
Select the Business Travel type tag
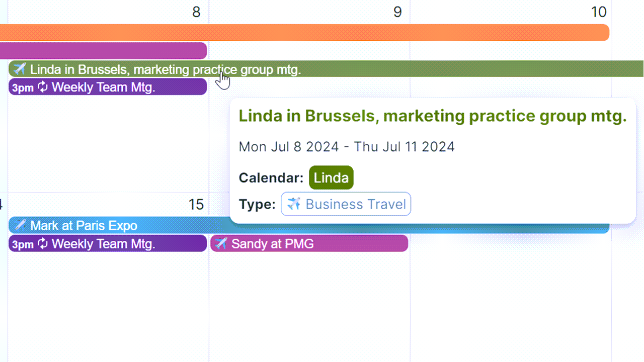(346, 204)
